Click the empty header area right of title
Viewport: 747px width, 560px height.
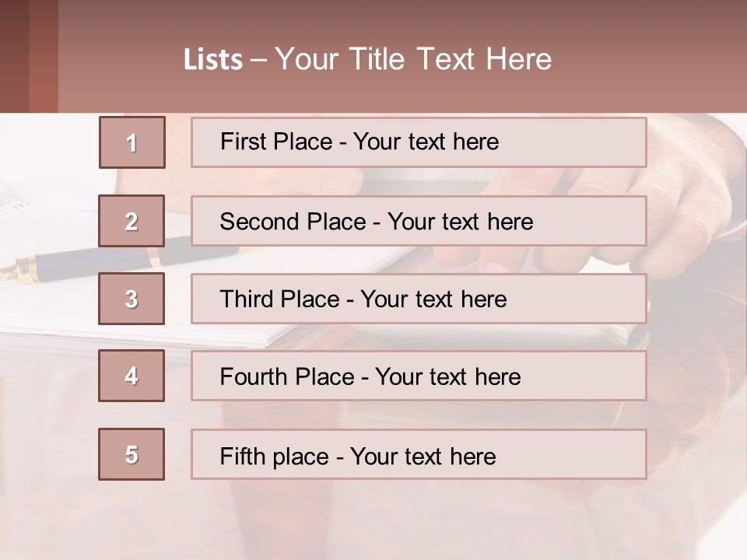(x=654, y=58)
